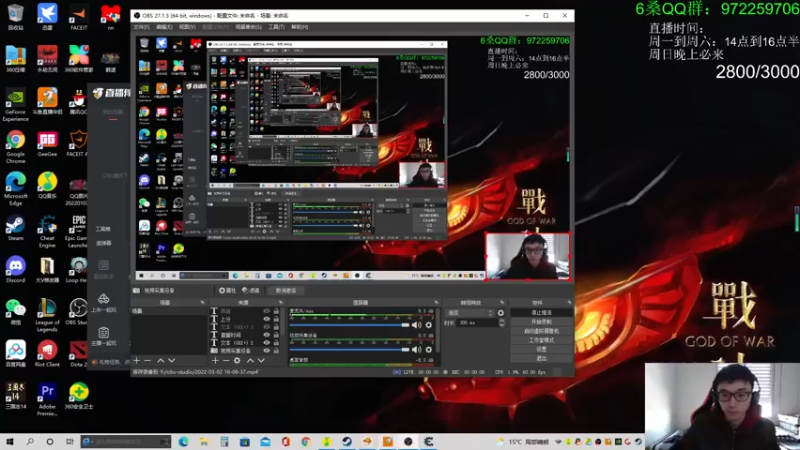Adjust the 麦克风/Aux volume slider
The width and height of the screenshot is (800, 450).
pyautogui.click(x=349, y=325)
